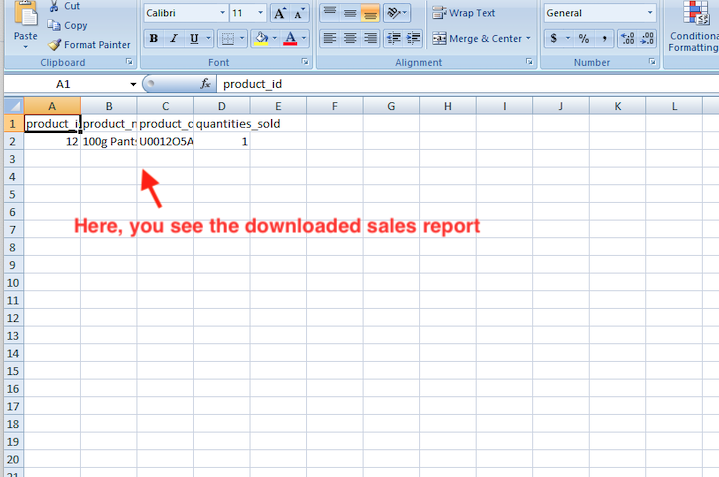Viewport: 719px width, 477px height.
Task: Align text to the right
Action: (371, 39)
